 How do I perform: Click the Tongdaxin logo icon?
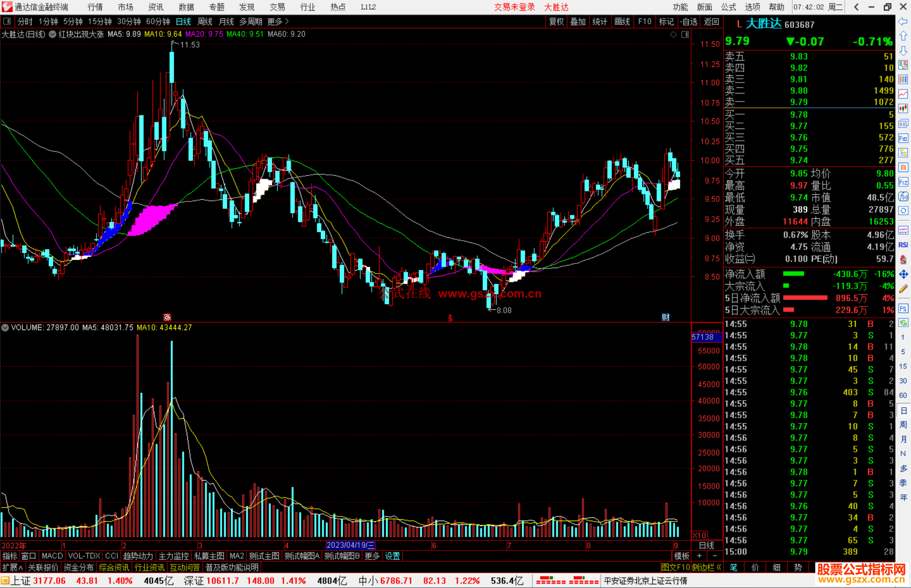click(7, 7)
